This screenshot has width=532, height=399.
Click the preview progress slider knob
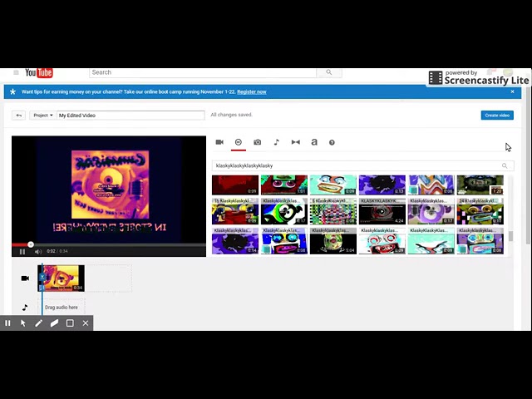coord(31,244)
